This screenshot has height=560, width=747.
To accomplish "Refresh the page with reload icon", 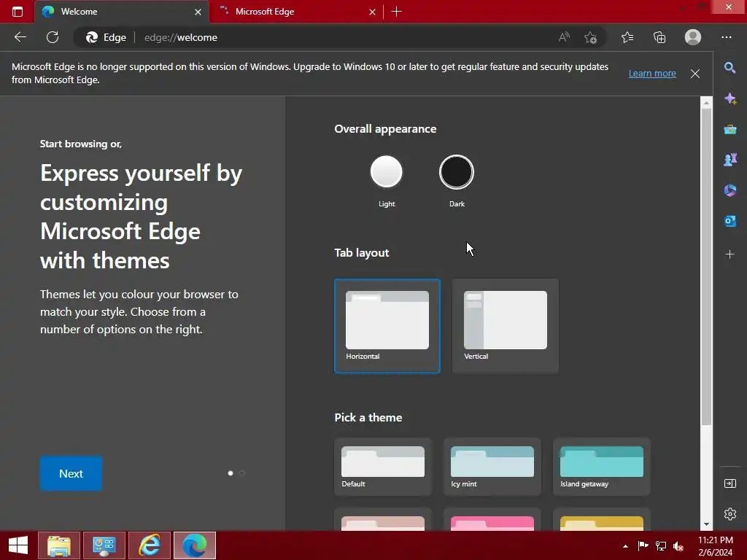I will tap(53, 37).
